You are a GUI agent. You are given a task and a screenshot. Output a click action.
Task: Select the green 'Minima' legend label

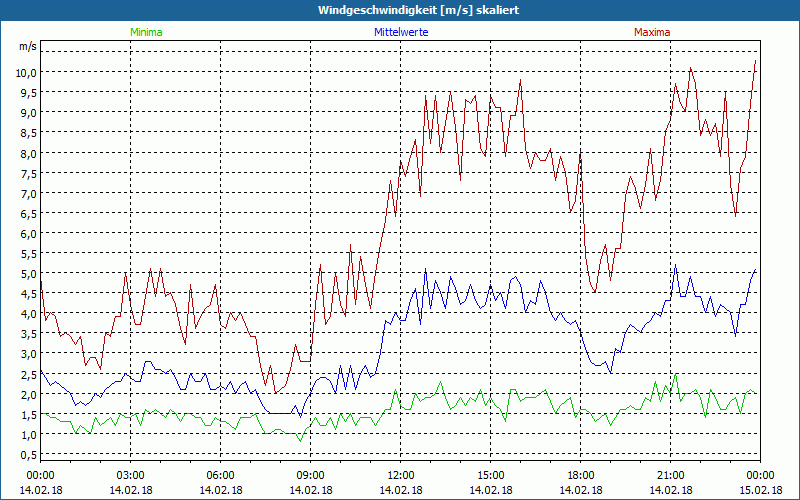click(146, 32)
